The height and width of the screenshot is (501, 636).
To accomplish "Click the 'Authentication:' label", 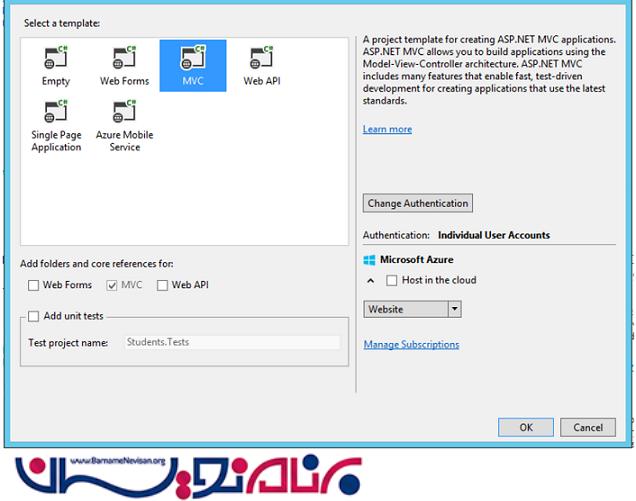I will pyautogui.click(x=396, y=235).
